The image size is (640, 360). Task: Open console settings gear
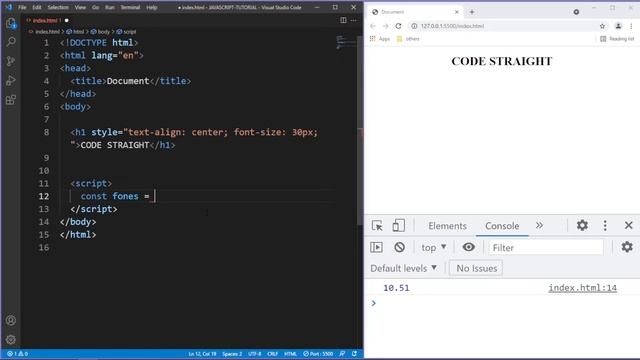[627, 247]
